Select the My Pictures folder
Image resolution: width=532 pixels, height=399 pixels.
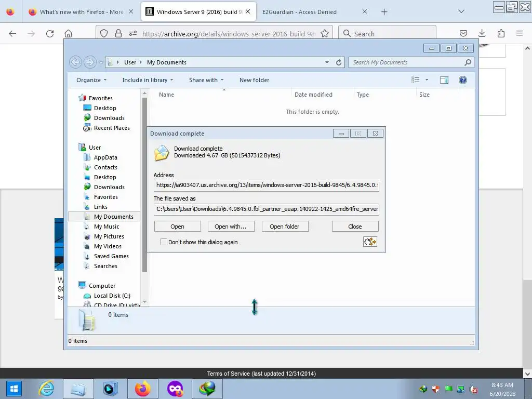(x=109, y=236)
